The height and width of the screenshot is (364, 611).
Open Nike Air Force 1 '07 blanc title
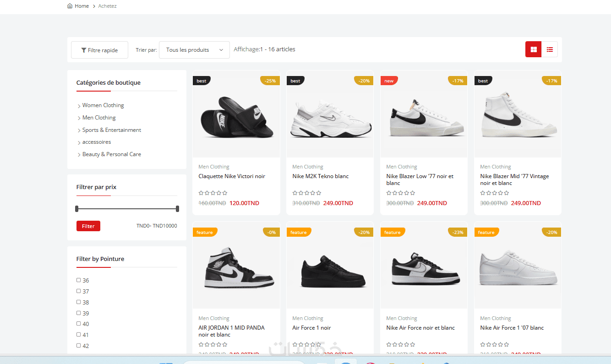512,328
